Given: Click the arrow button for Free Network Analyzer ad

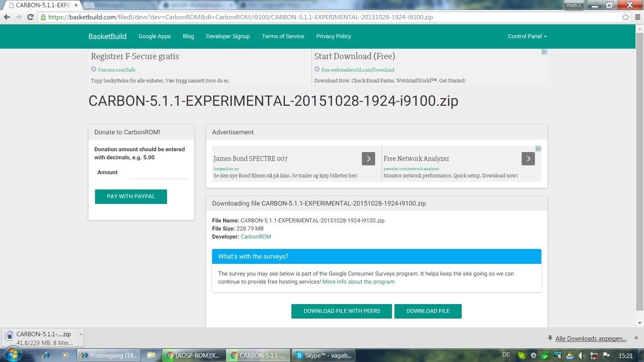Looking at the screenshot, I should tap(528, 158).
